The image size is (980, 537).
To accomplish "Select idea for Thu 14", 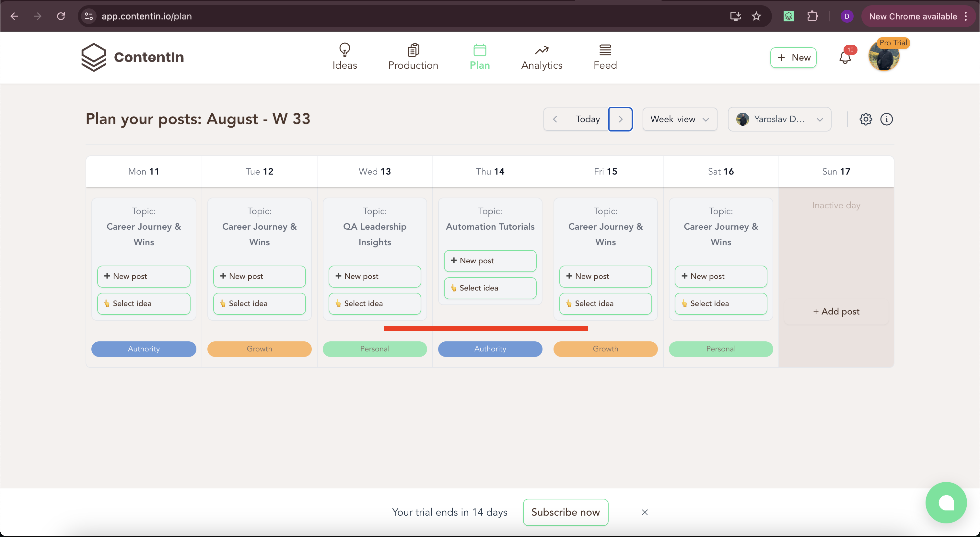I will coord(490,288).
